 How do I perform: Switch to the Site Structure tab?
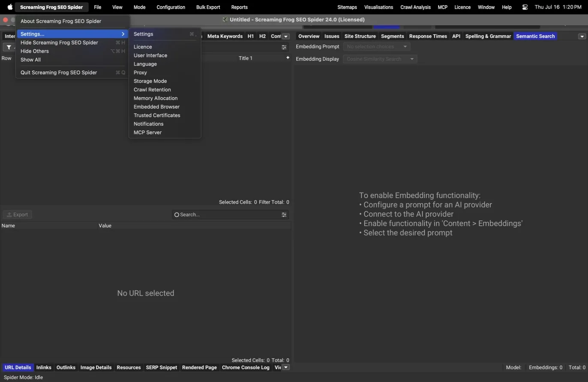coord(360,36)
